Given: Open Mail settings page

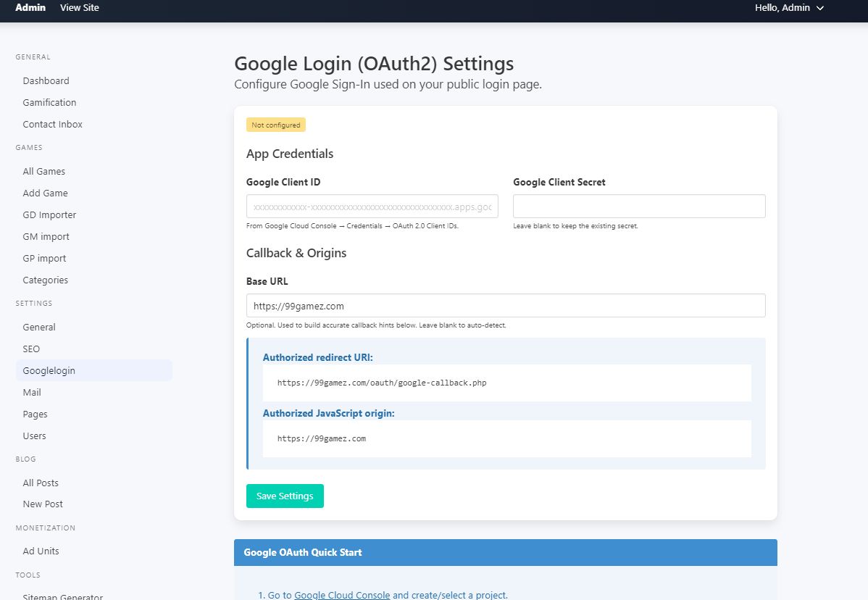Looking at the screenshot, I should [x=32, y=392].
